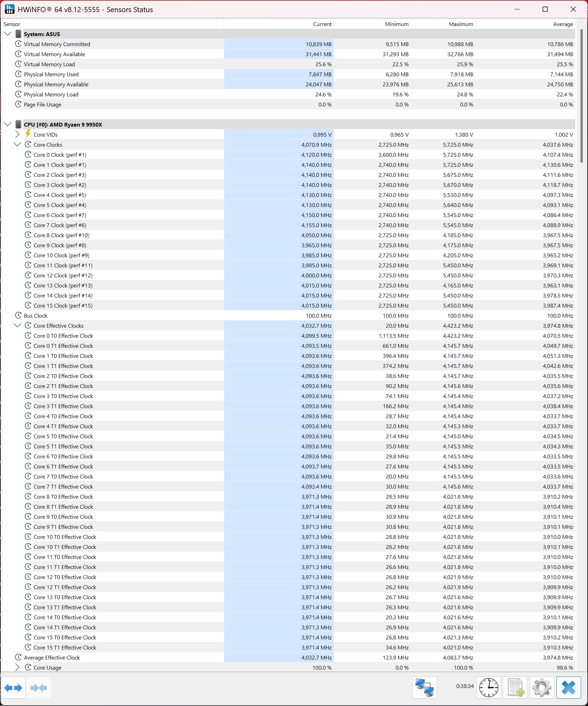Image resolution: width=588 pixels, height=706 pixels.
Task: Click clock icon beside Core 15 Clock (perf #15)
Action: 28,305
